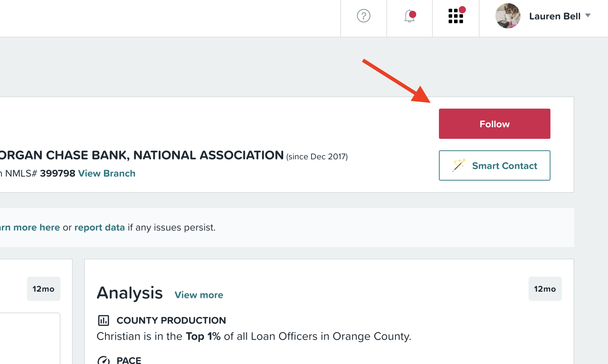Open the View more link beside Analysis
Viewport: 608px width, 364px height.
pyautogui.click(x=199, y=295)
